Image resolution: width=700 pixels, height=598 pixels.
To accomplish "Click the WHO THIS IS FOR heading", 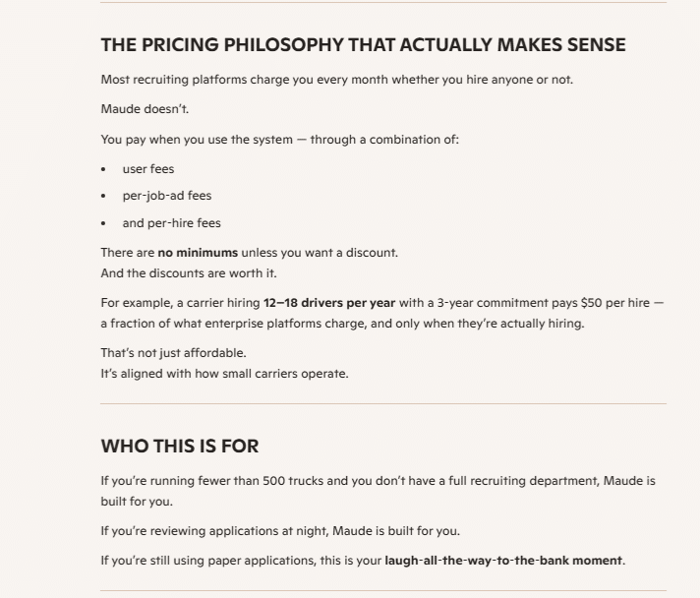I will [x=180, y=447].
